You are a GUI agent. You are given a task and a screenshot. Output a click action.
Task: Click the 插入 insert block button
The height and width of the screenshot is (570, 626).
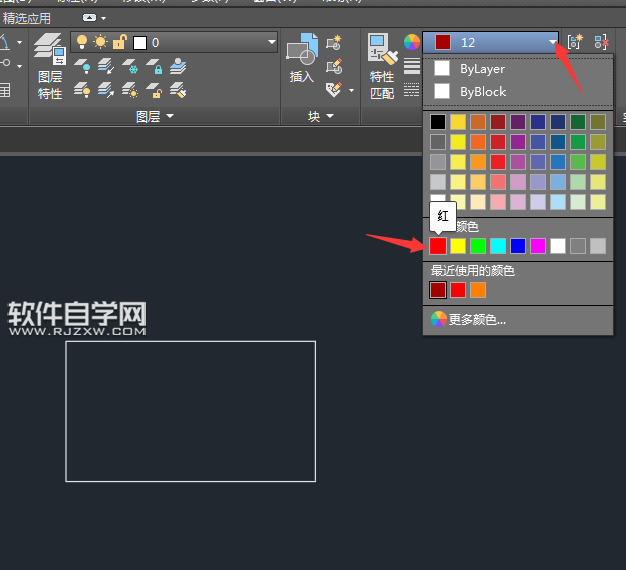pos(302,58)
